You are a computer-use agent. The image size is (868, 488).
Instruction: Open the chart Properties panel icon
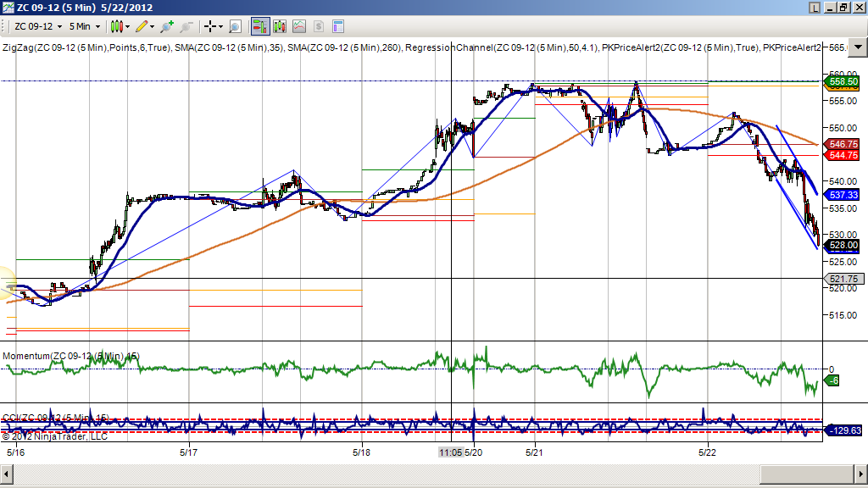337,26
